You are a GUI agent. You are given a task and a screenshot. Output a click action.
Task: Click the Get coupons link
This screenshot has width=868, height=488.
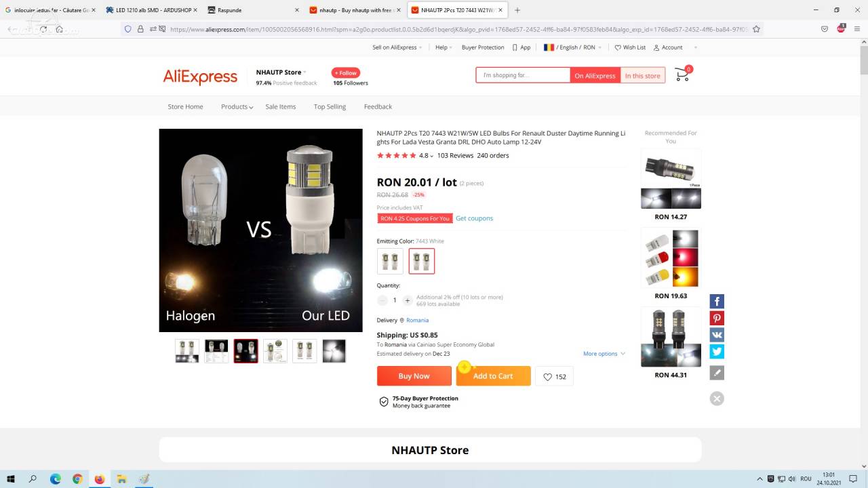pos(474,218)
